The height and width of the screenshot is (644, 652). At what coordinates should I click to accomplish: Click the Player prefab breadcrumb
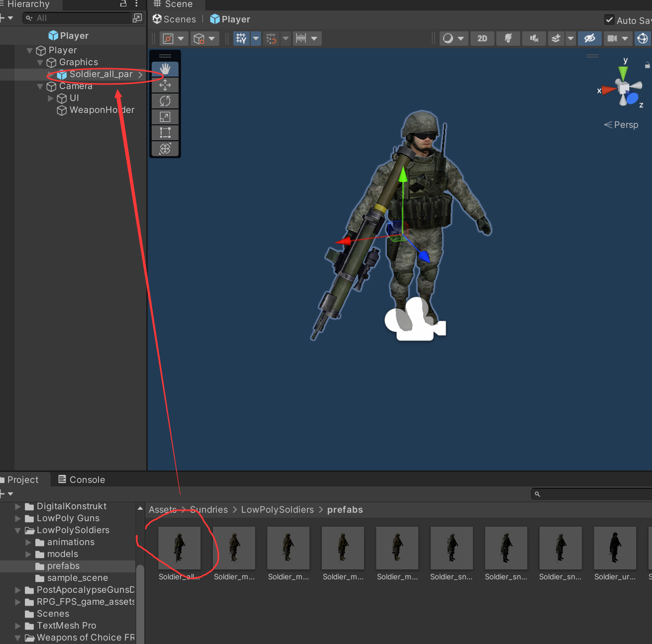click(x=230, y=19)
